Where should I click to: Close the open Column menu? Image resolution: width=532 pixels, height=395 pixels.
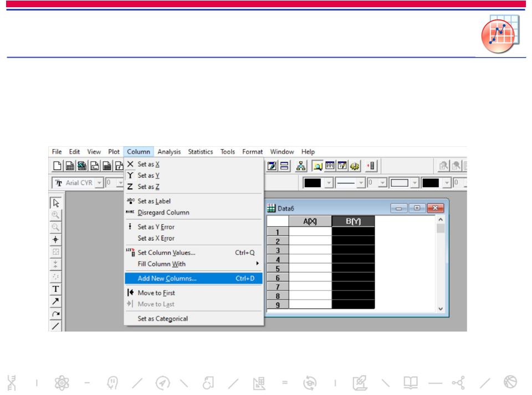139,152
